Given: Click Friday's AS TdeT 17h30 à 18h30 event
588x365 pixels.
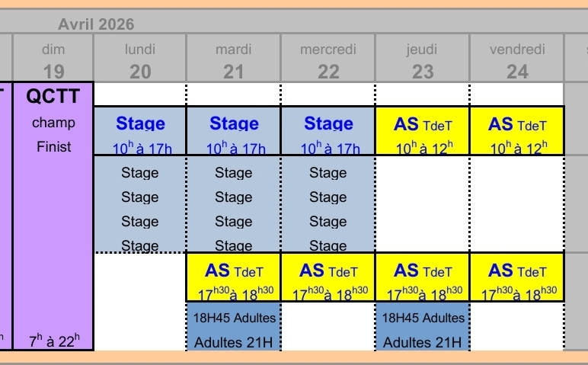Looking at the screenshot, I should (517, 278).
